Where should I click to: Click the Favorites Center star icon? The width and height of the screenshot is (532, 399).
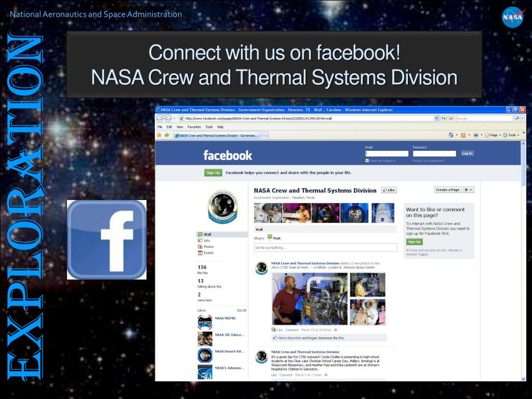pyautogui.click(x=159, y=135)
